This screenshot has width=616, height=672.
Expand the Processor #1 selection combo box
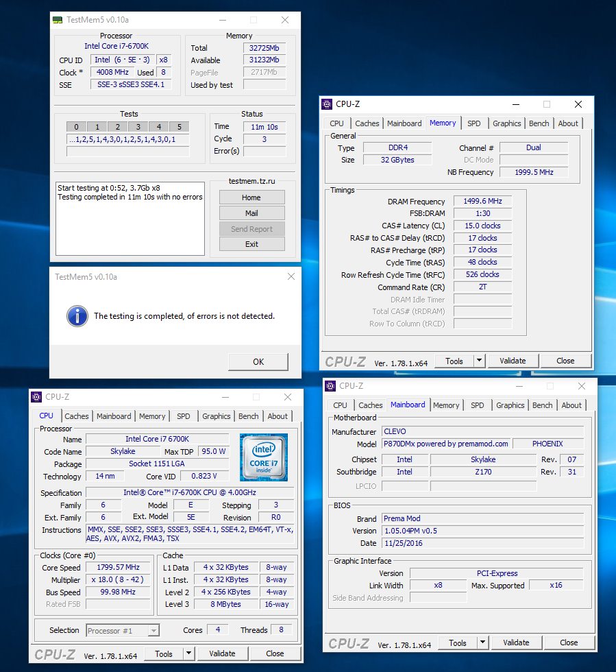point(153,630)
